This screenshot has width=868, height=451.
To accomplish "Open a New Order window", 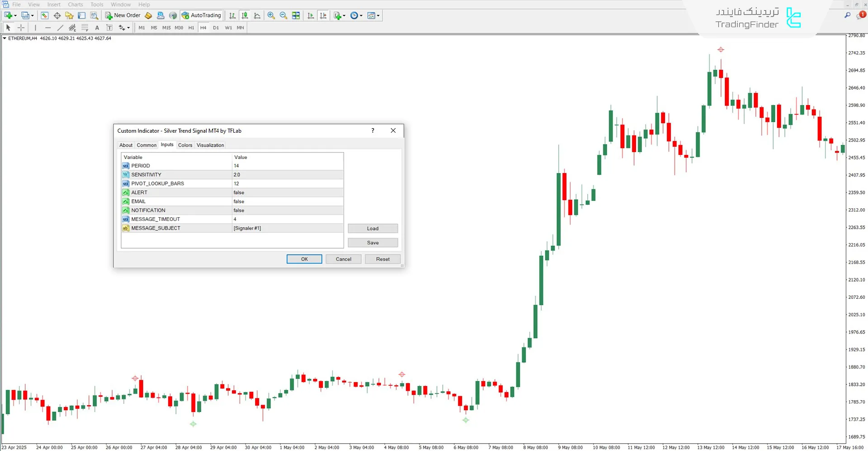I will pos(122,15).
